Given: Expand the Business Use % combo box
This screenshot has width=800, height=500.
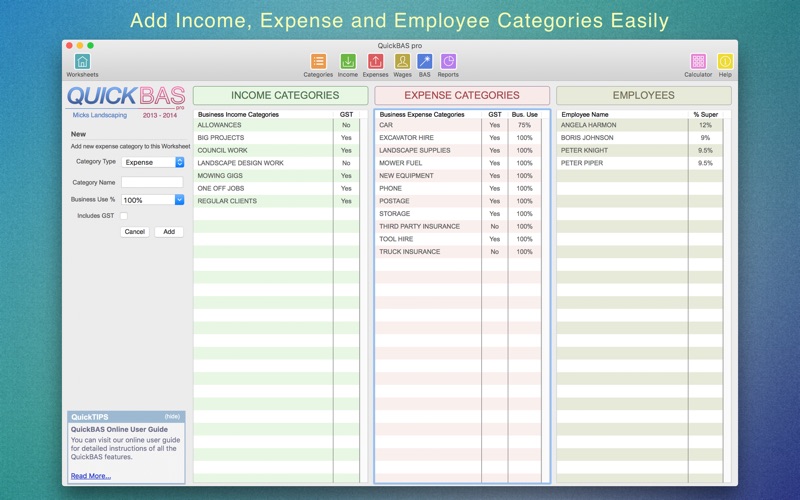Looking at the screenshot, I should point(179,200).
